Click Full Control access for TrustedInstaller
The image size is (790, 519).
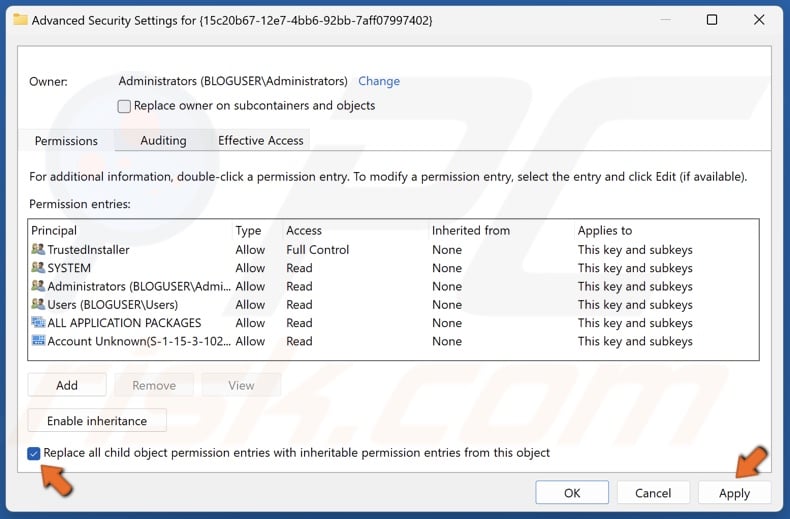[317, 249]
